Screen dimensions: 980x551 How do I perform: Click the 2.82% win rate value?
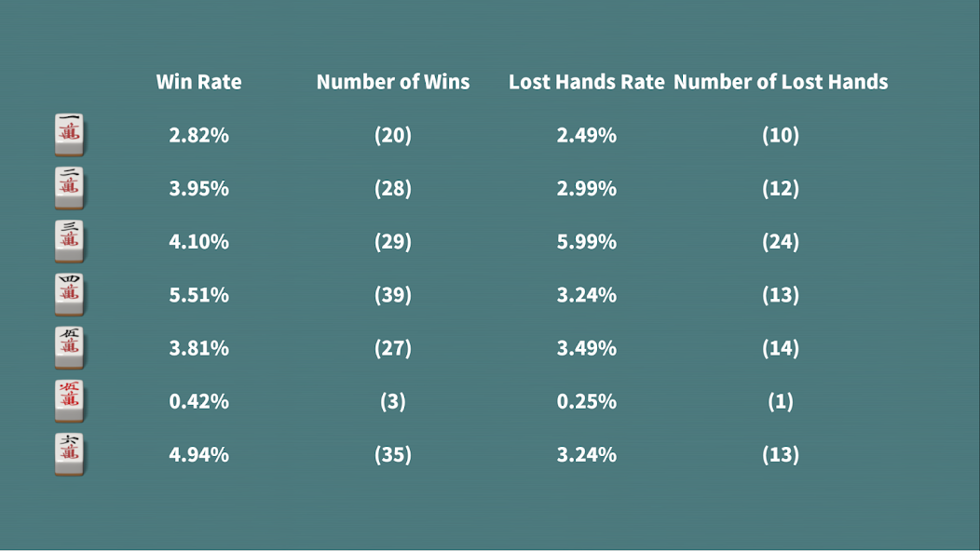(x=198, y=135)
